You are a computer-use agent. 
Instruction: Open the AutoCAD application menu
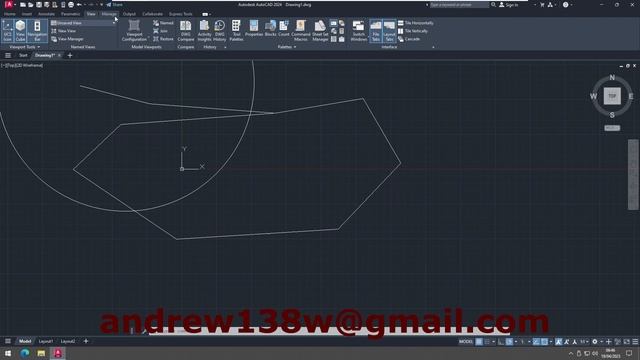pos(9,5)
